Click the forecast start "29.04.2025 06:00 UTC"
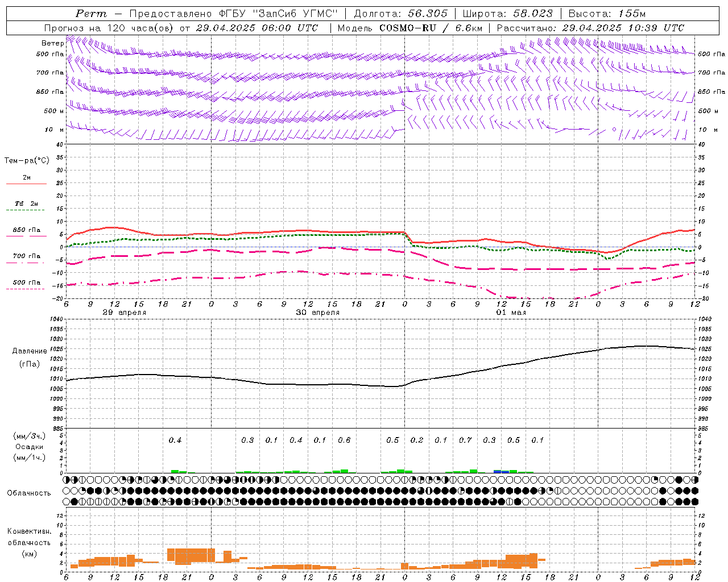728x582 pixels. 257,28
